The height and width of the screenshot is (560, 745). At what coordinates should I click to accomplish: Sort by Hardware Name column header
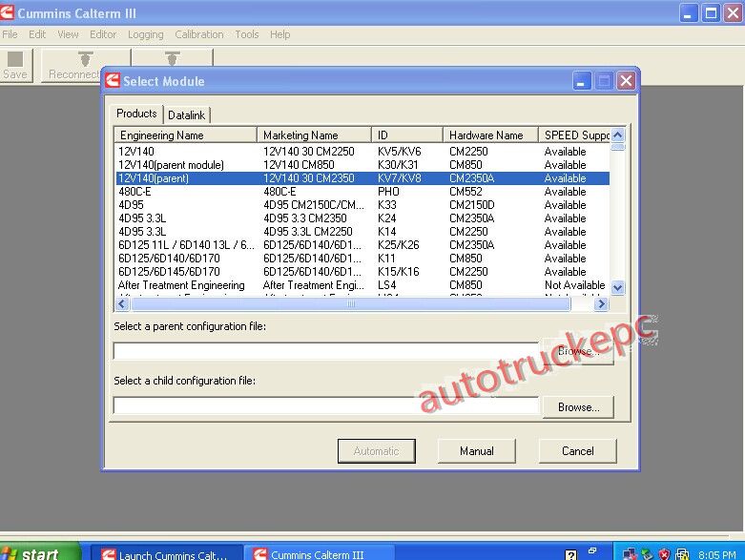[x=491, y=135]
